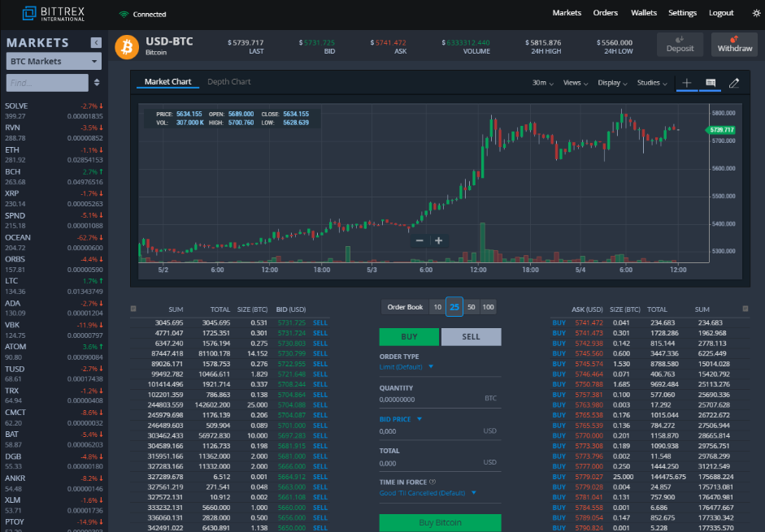Click the SUM column header in bids
Viewport: 765px width, 532px height.
[176, 309]
